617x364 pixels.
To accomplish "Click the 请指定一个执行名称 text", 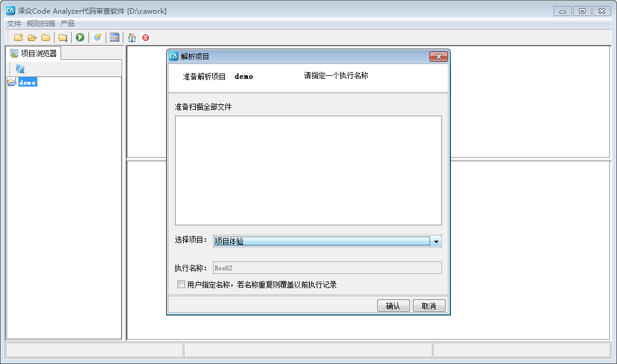I will click(336, 75).
